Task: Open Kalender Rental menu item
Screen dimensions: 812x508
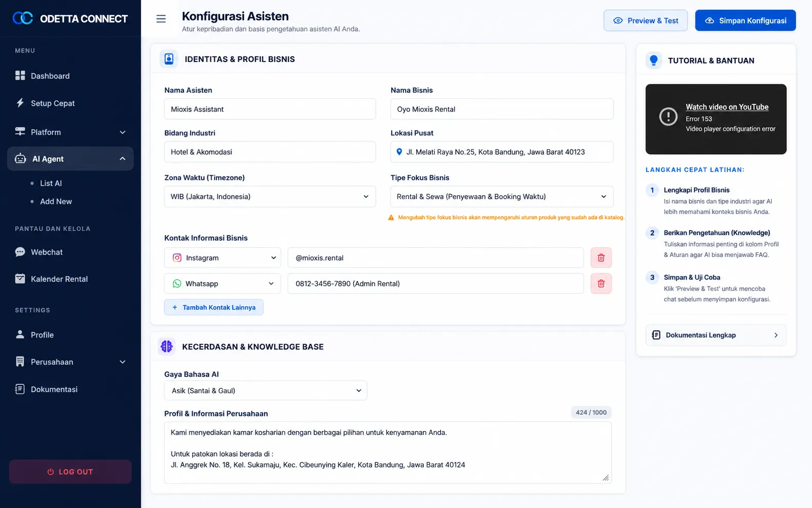Action: [70, 279]
